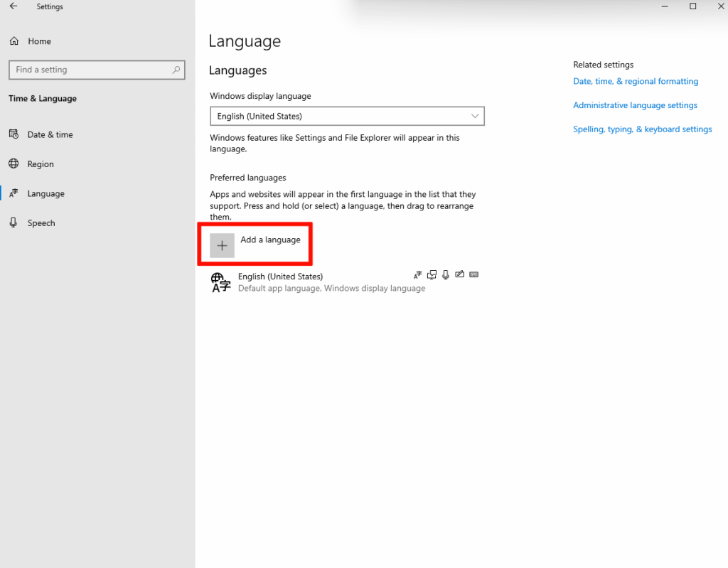The image size is (728, 568).
Task: Click the magnifier icon in search box
Action: click(x=176, y=70)
